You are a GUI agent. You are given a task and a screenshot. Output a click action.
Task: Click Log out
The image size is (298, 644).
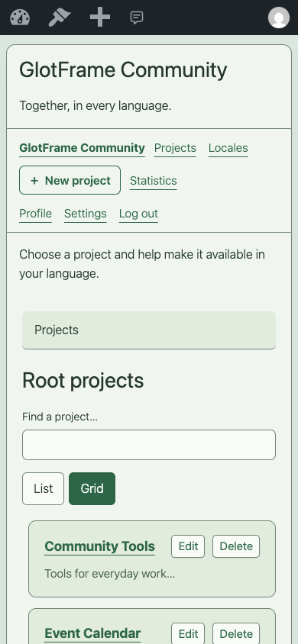[138, 214]
